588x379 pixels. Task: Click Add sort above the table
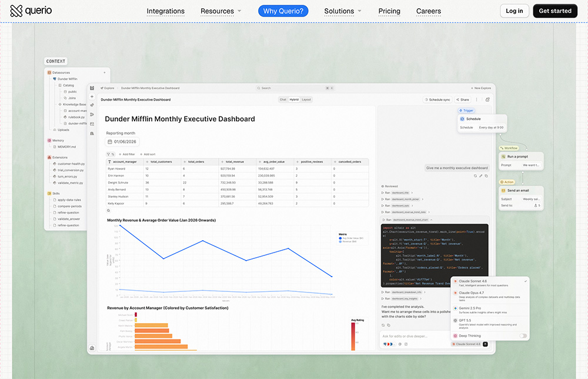(148, 154)
